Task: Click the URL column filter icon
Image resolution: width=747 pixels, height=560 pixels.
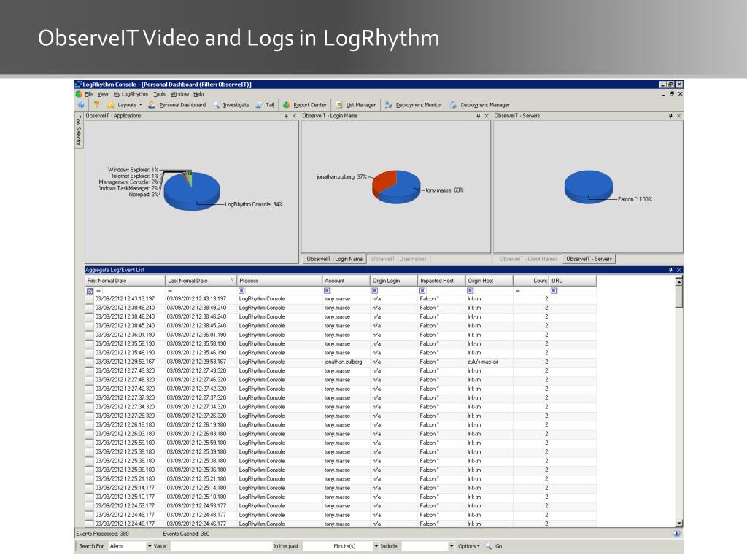Action: (x=554, y=291)
